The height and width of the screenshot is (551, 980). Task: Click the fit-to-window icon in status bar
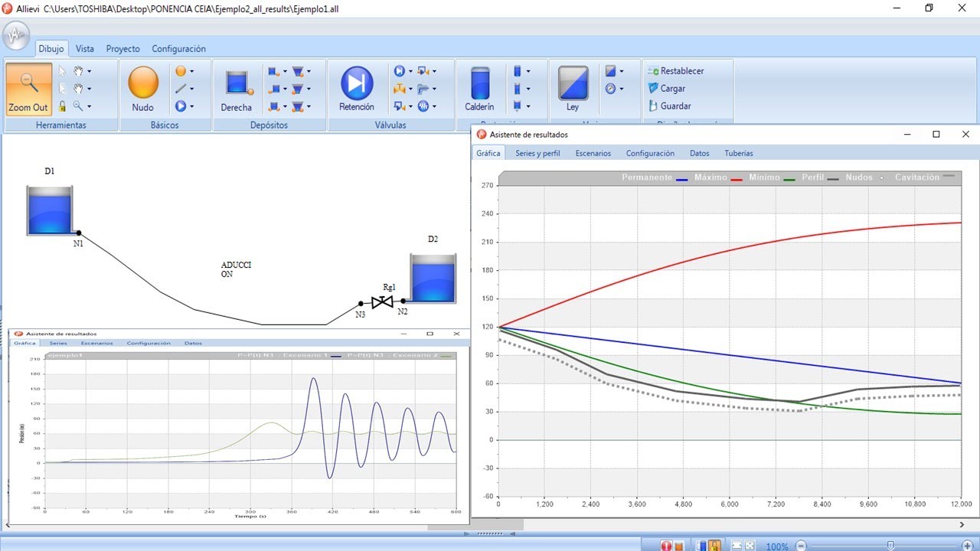tap(737, 546)
